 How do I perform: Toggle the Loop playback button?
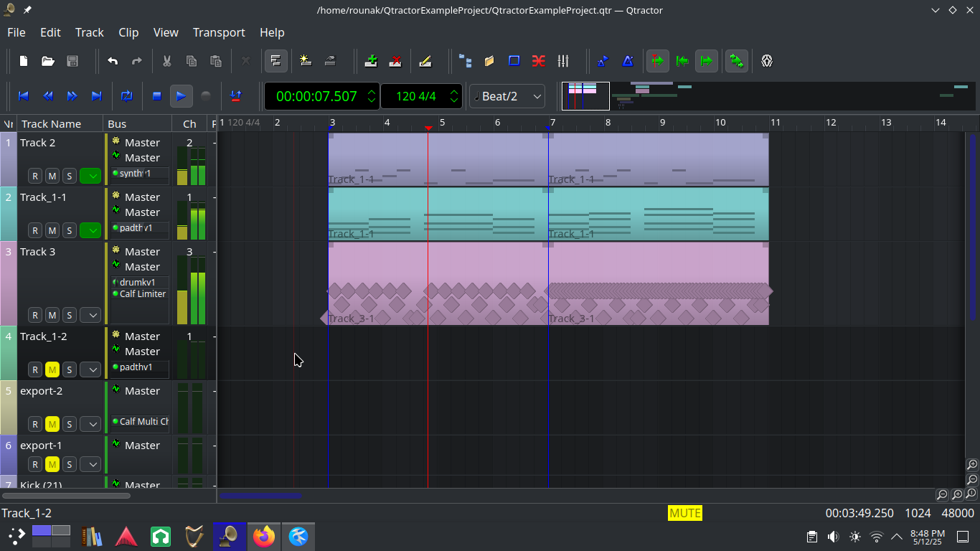pyautogui.click(x=127, y=96)
